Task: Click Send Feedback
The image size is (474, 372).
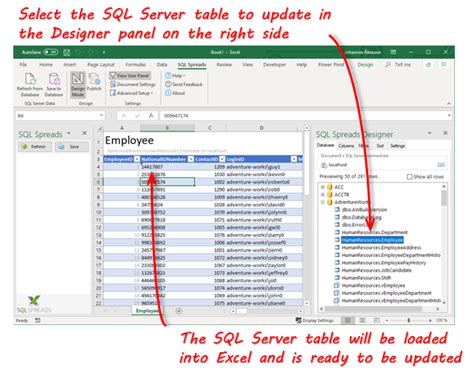Action: coord(184,84)
